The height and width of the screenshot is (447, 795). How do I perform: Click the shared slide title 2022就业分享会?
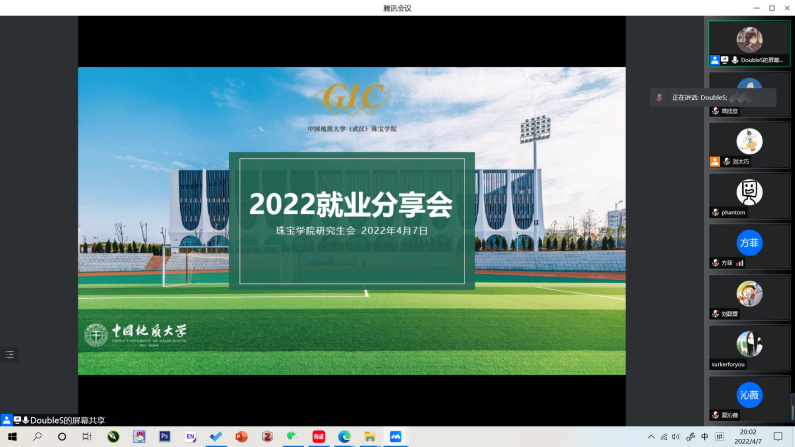[351, 205]
